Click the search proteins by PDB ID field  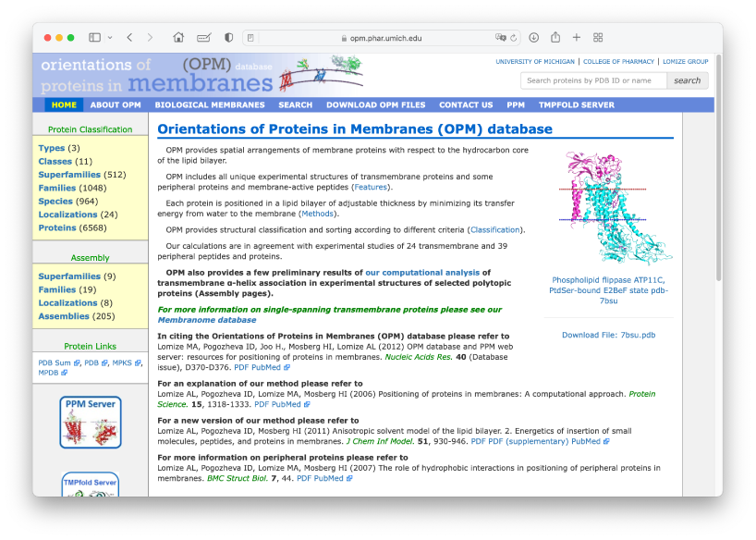coord(593,80)
